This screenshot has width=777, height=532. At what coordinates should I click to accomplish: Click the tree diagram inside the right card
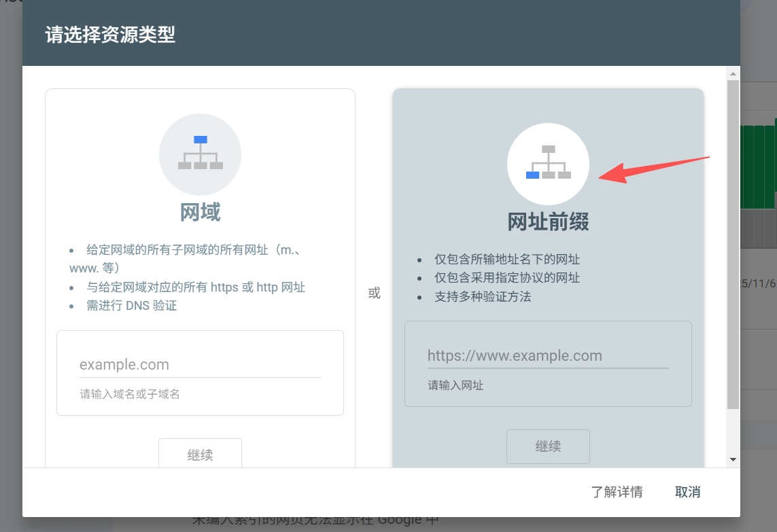[548, 163]
